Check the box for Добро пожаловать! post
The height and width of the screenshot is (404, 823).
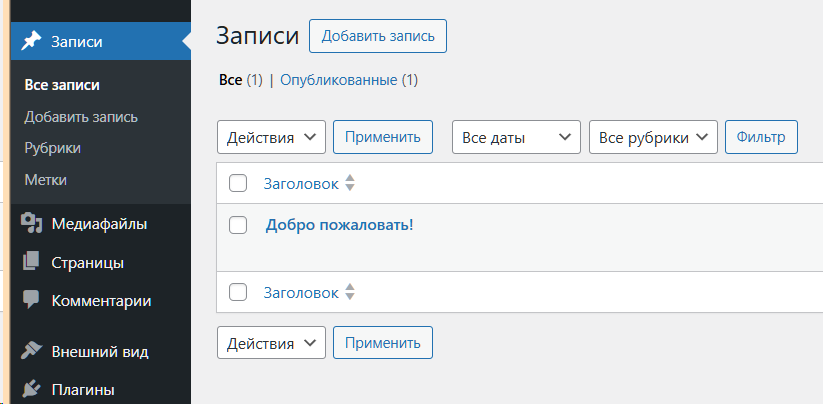[x=238, y=225]
